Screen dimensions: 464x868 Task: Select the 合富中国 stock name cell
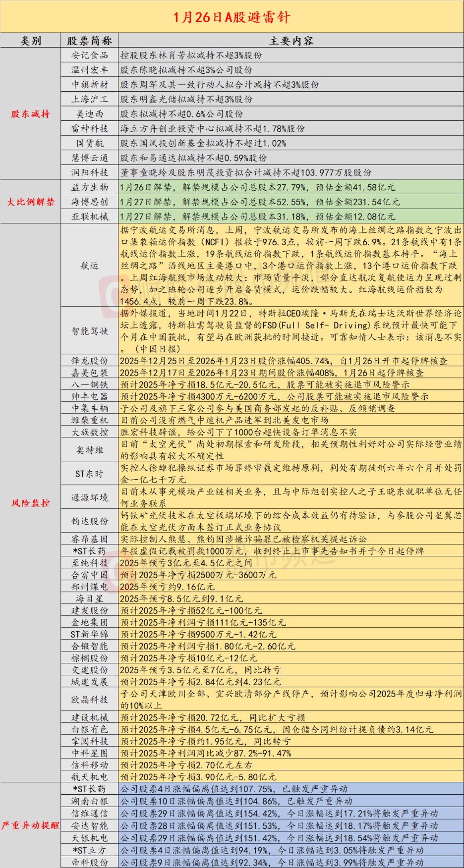tap(89, 575)
